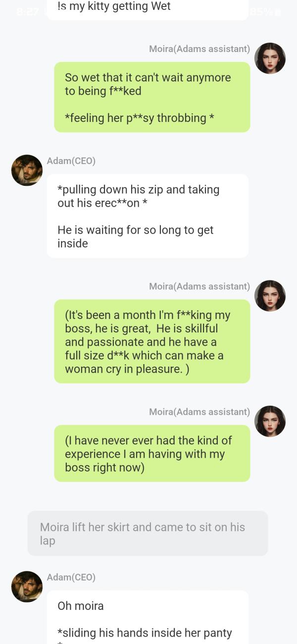Click the 'Adam(CEO)' label above 'He is waiting' message

[x=71, y=161]
